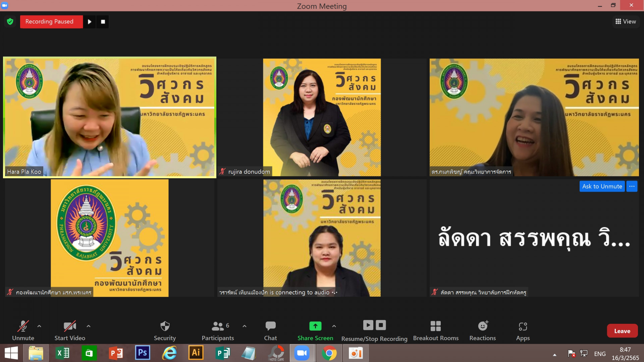Open Google Chrome from taskbar
Image resolution: width=644 pixels, height=362 pixels.
[329, 353]
